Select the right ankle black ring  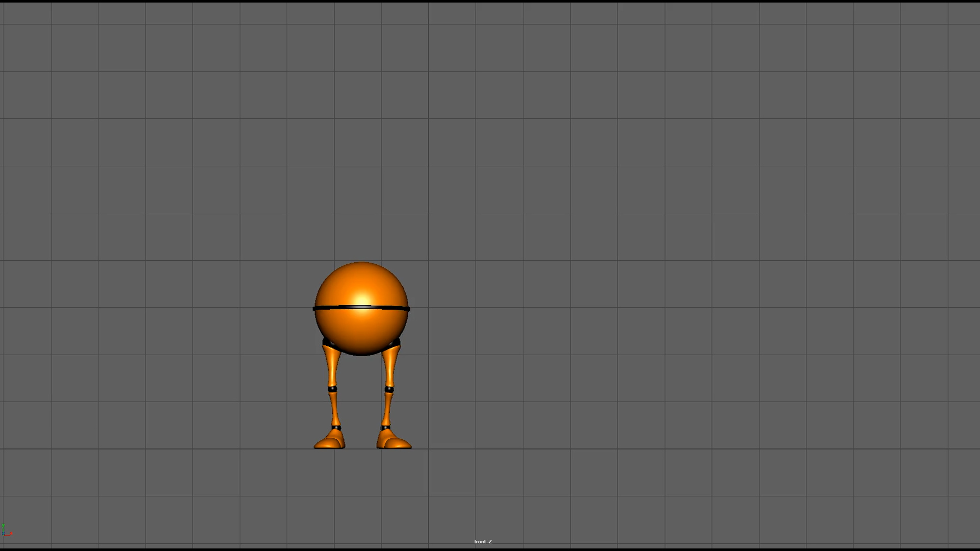pyautogui.click(x=385, y=428)
